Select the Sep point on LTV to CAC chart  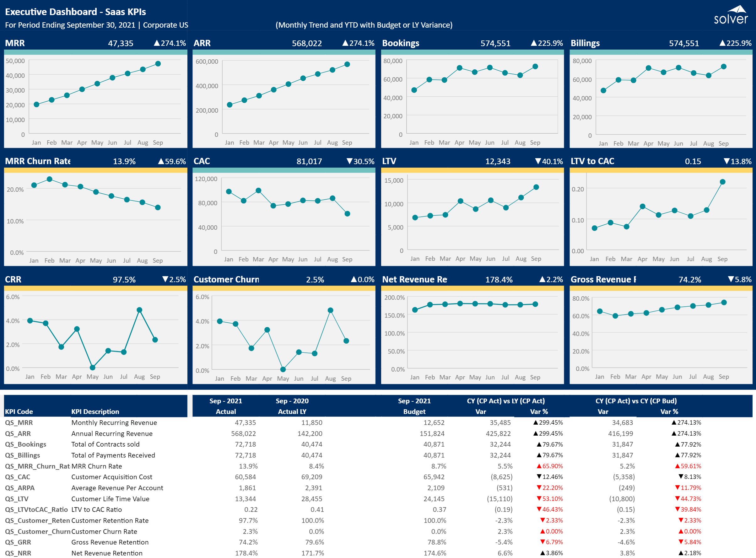point(722,182)
